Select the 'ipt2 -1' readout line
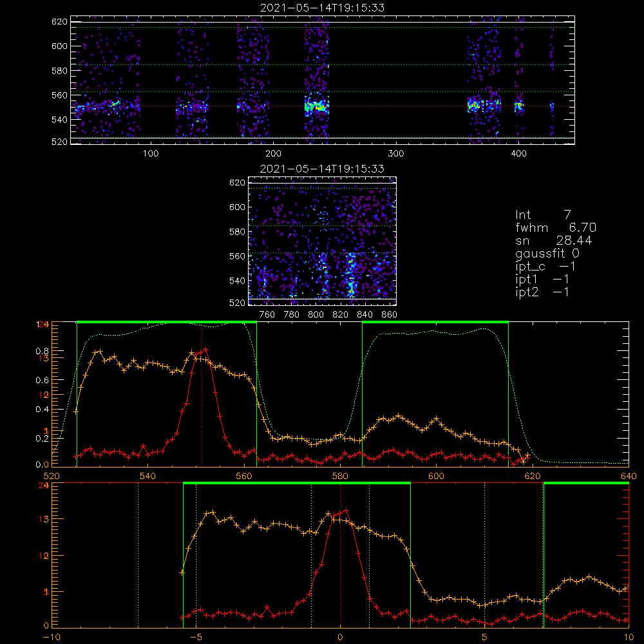 click(542, 292)
